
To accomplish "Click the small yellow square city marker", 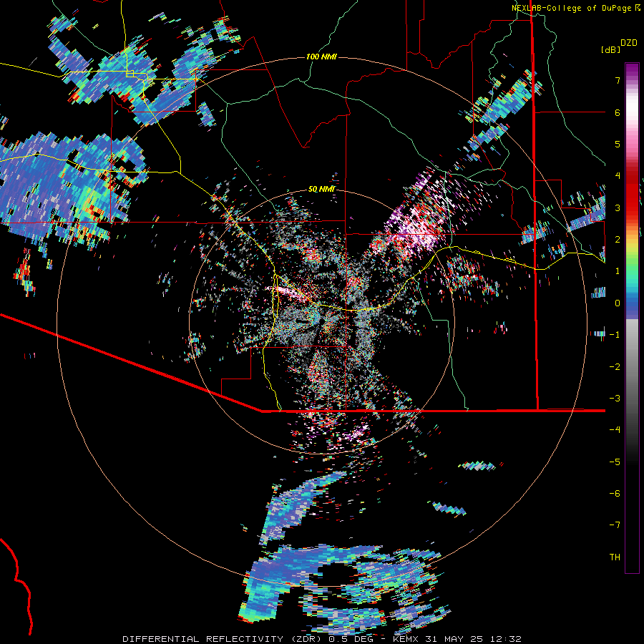I will tap(130, 74).
